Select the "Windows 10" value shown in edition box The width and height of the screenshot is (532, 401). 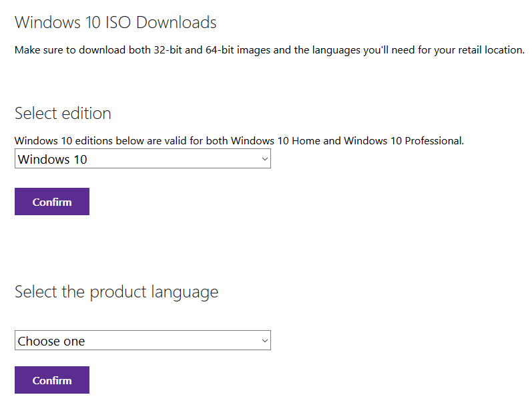[x=53, y=159]
